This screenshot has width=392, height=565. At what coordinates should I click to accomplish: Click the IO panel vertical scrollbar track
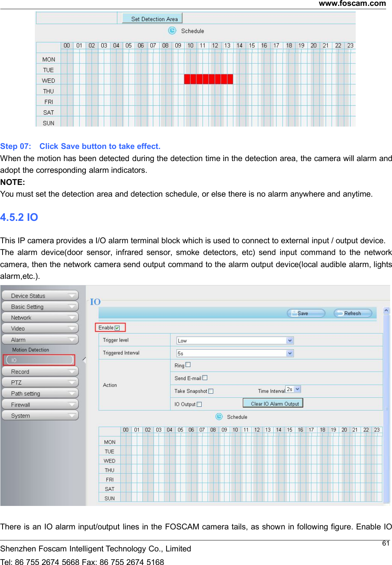(x=386, y=408)
